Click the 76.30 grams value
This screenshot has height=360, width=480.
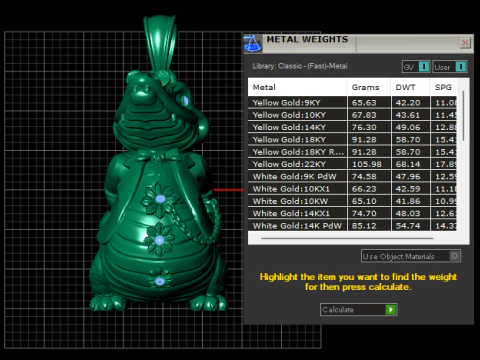click(364, 127)
